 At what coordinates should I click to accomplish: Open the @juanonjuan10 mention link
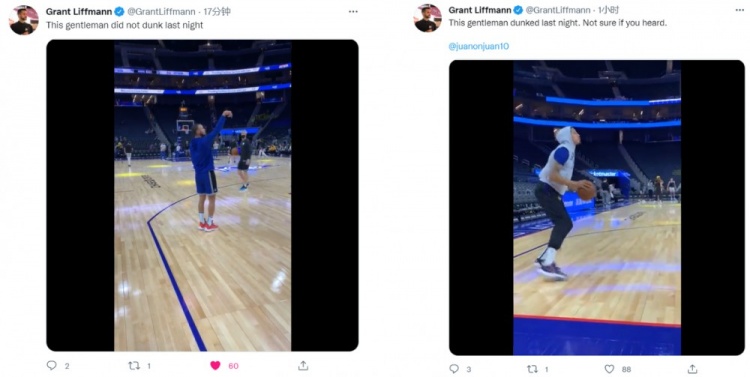(478, 46)
